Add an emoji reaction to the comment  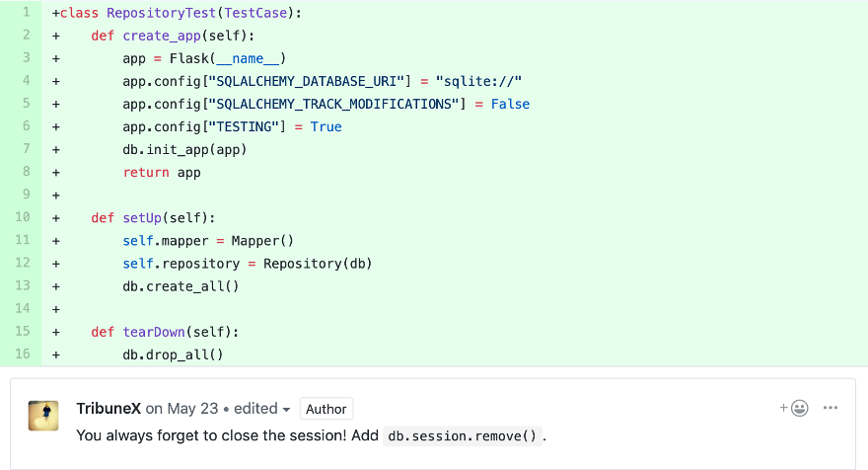pos(795,408)
